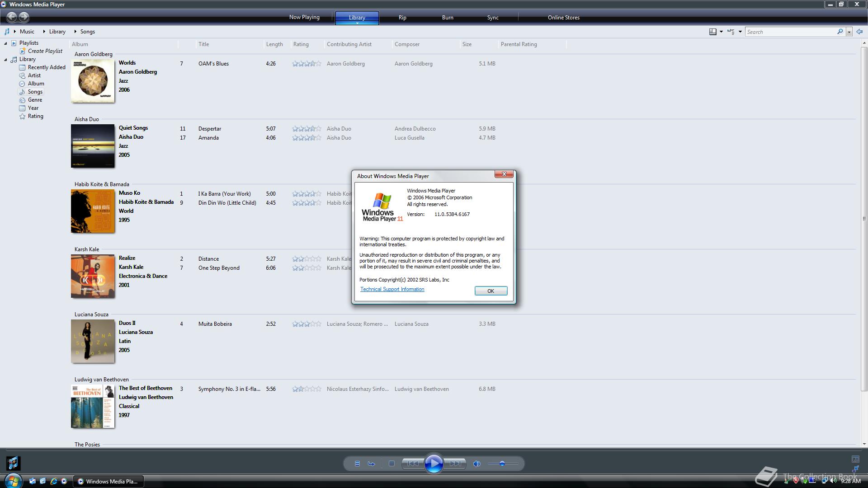Select the song One Step Beyond

219,268
